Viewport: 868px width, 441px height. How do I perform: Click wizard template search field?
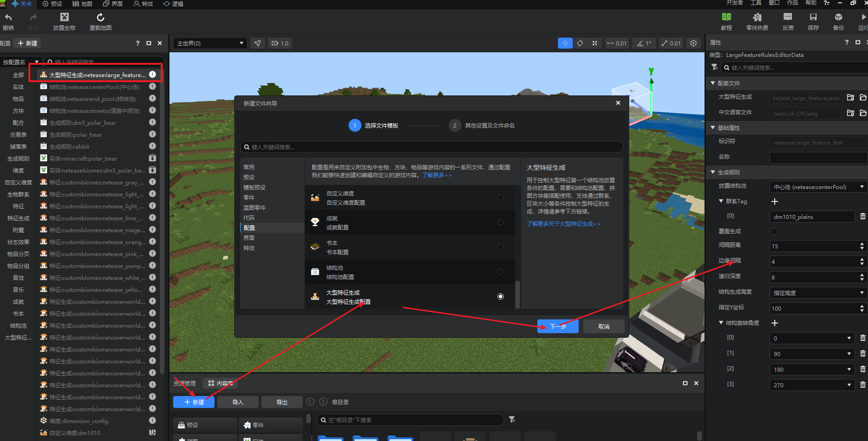pyautogui.click(x=432, y=147)
